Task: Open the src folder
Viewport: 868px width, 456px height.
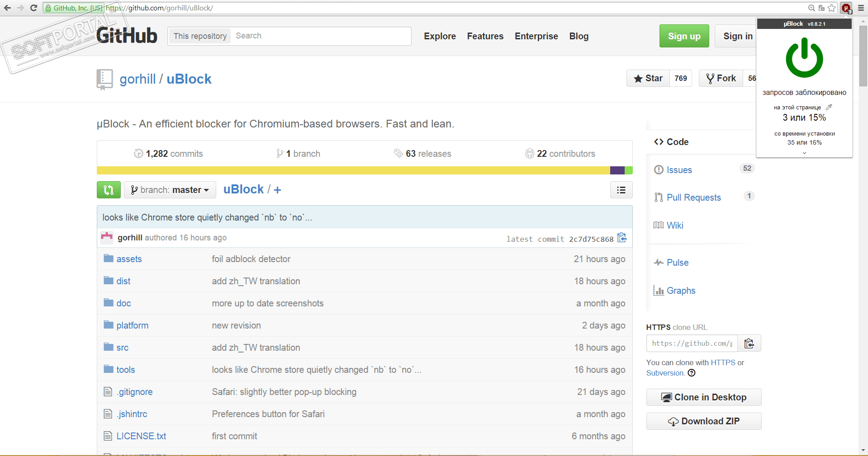Action: click(122, 348)
